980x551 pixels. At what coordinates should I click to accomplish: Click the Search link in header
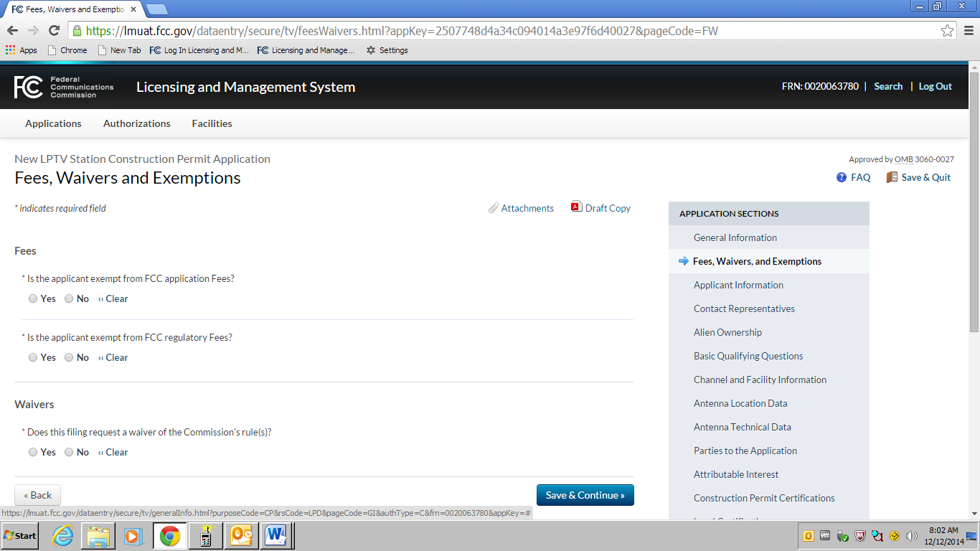[888, 86]
